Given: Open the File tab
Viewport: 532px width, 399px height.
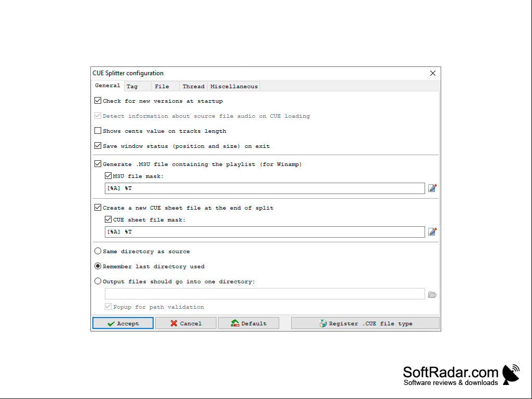Looking at the screenshot, I should click(165, 87).
